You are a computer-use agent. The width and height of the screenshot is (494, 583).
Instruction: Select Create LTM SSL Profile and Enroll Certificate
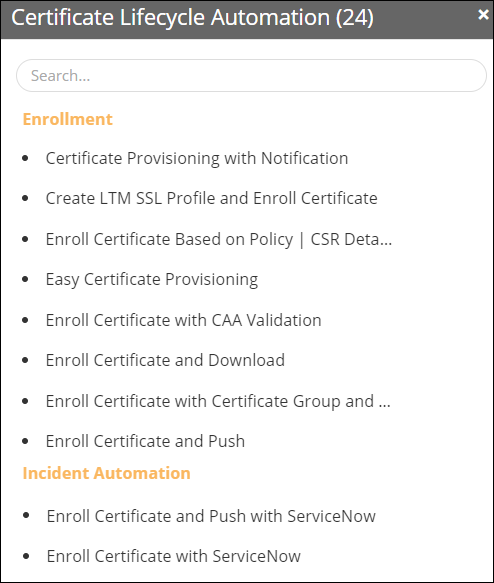pos(212,198)
